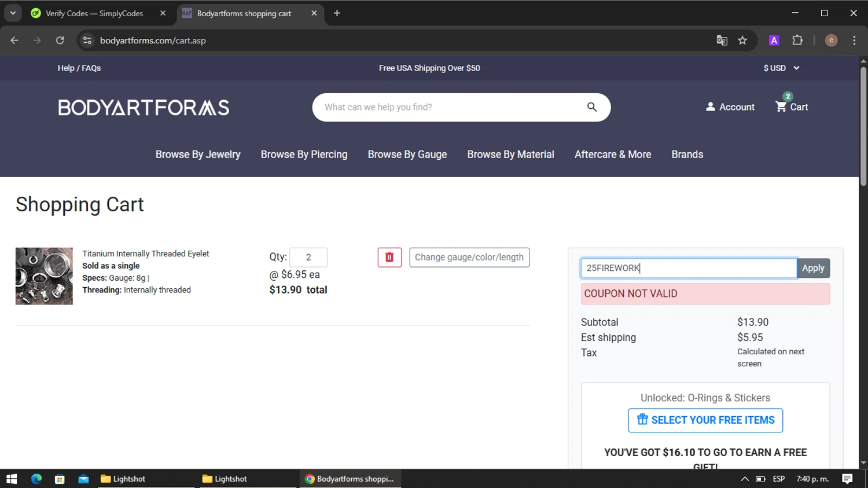This screenshot has height=488, width=868.
Task: Open Browse By Material menu
Action: [x=510, y=155]
